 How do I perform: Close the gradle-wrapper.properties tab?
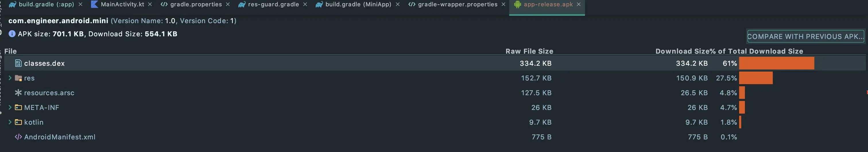point(503,4)
